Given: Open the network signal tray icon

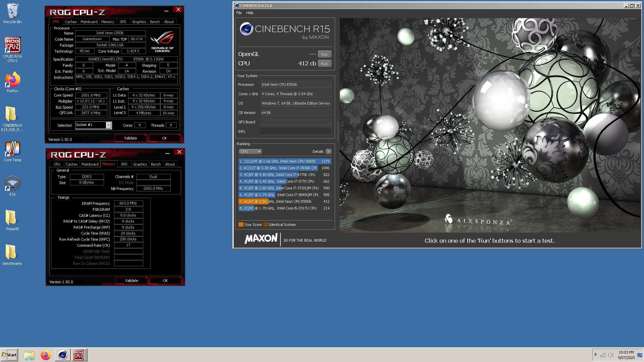Looking at the screenshot, I should (603, 355).
